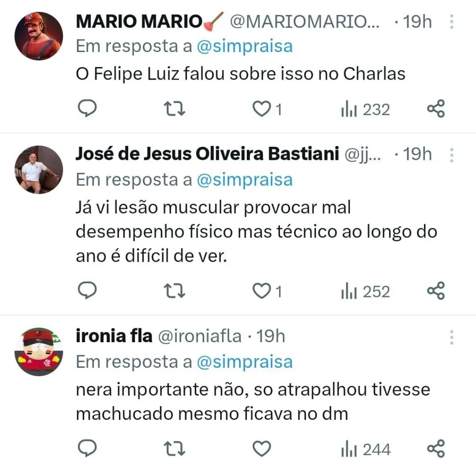Reply to ironia fla's tweet
This screenshot has height=471, width=476.
86,449
